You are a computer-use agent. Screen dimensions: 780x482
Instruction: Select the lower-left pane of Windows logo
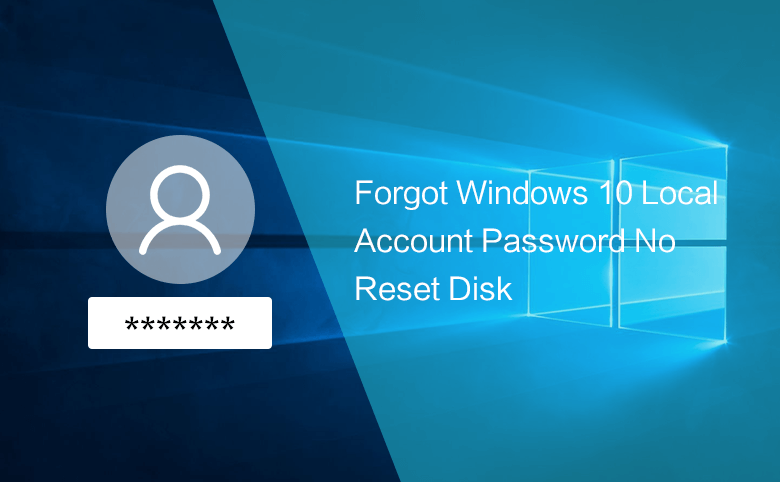570,286
